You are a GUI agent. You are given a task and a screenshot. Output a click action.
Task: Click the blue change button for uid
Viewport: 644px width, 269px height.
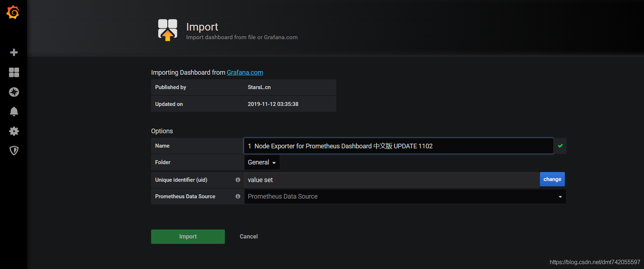point(552,179)
